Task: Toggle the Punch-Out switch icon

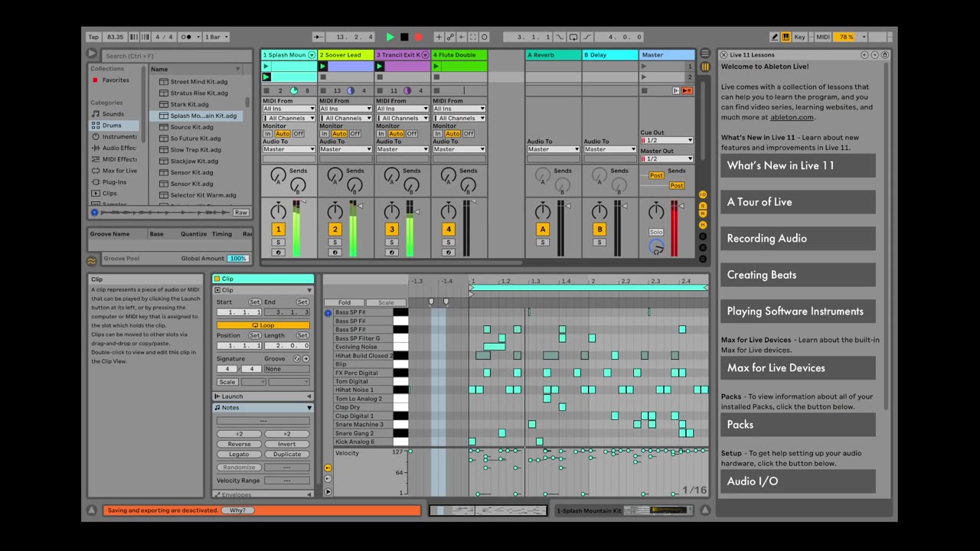Action: [587, 37]
